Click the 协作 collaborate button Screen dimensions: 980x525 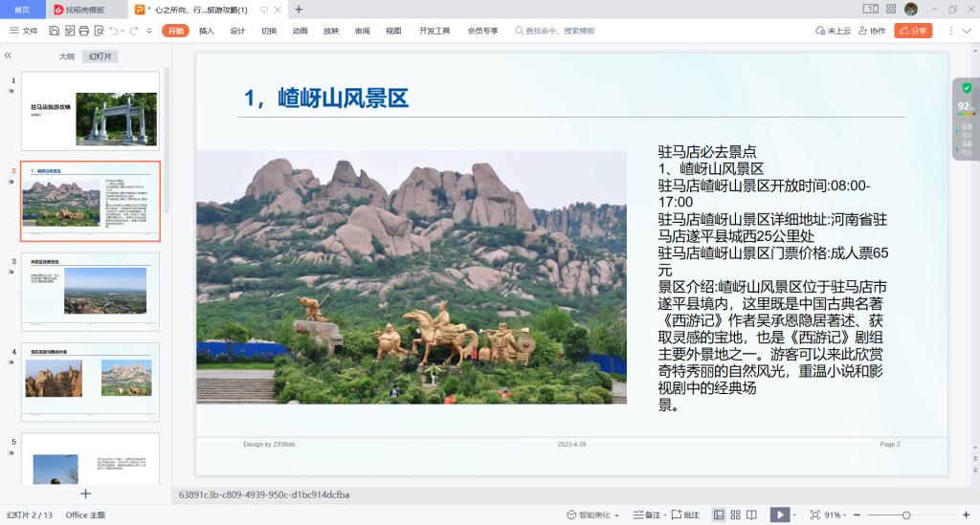click(x=872, y=31)
